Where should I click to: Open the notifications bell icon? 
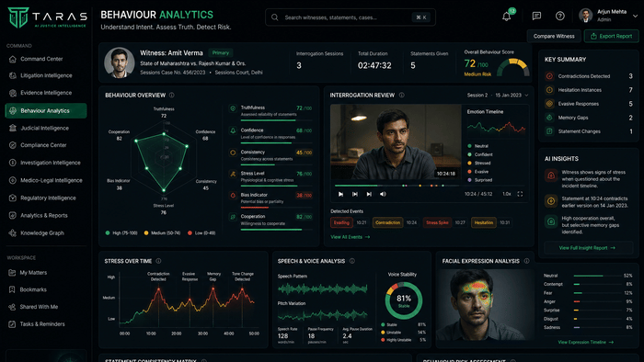click(x=506, y=17)
